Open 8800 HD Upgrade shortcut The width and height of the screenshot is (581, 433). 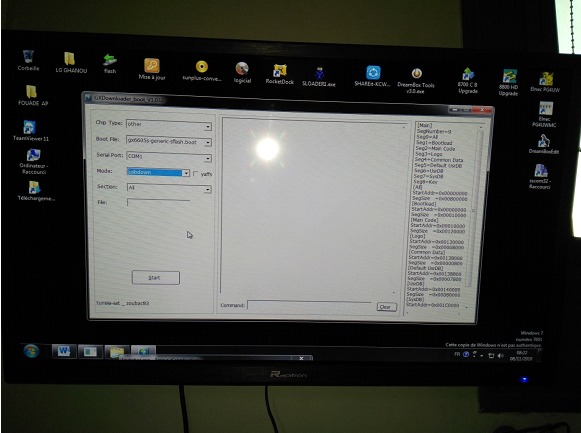pos(508,83)
